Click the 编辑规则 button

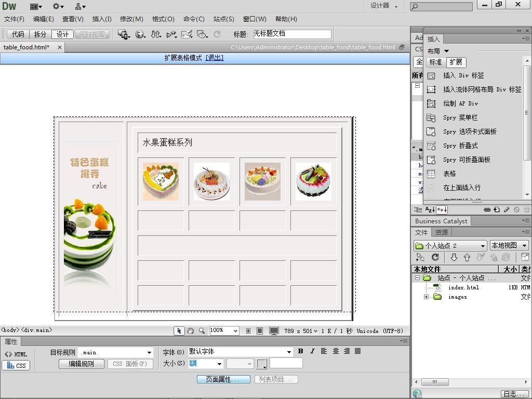[x=82, y=364]
